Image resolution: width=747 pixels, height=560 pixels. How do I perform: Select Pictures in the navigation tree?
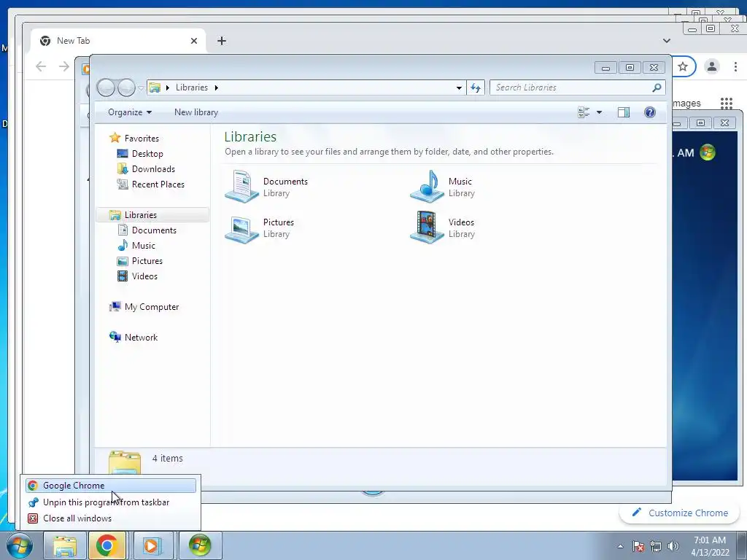tap(147, 260)
